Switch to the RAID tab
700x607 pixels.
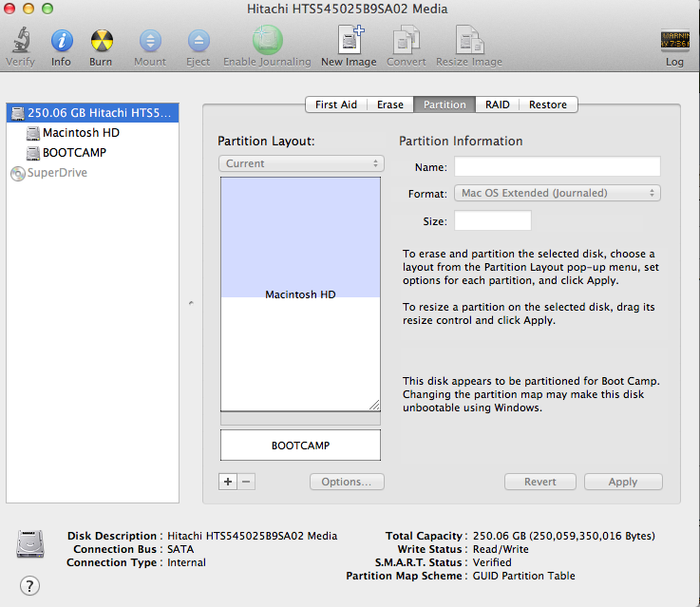[498, 104]
